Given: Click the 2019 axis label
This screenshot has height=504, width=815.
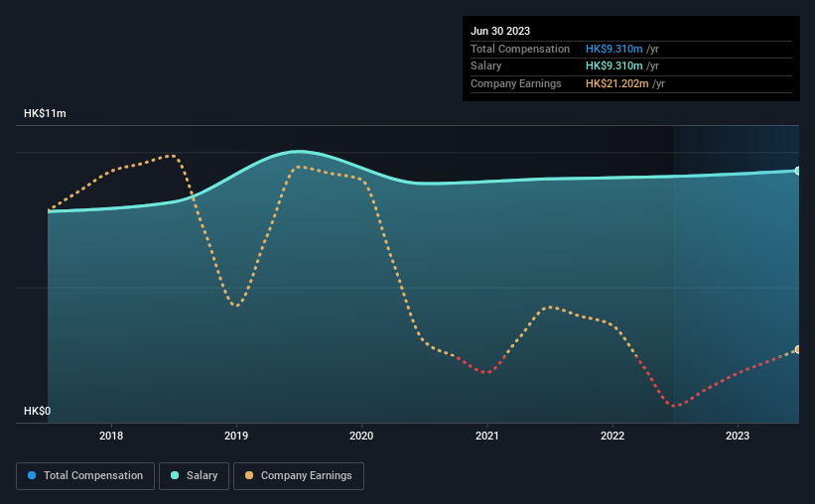Looking at the screenshot, I should (x=236, y=436).
